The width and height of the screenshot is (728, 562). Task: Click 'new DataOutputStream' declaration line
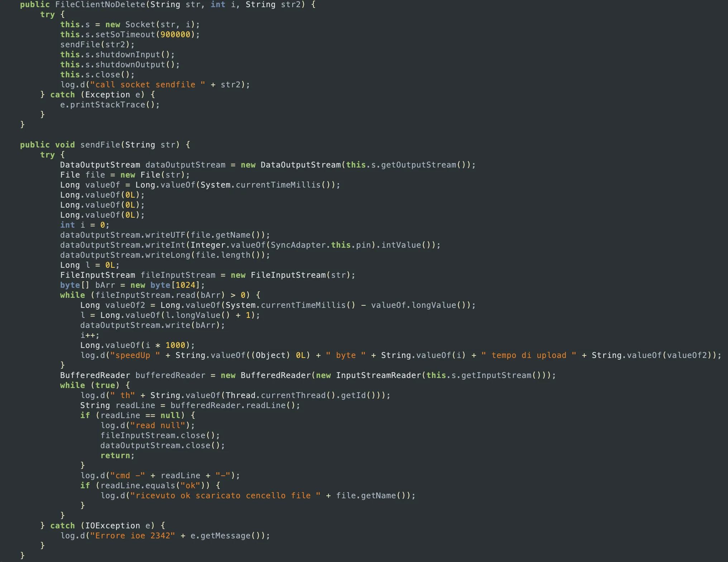[x=268, y=165]
